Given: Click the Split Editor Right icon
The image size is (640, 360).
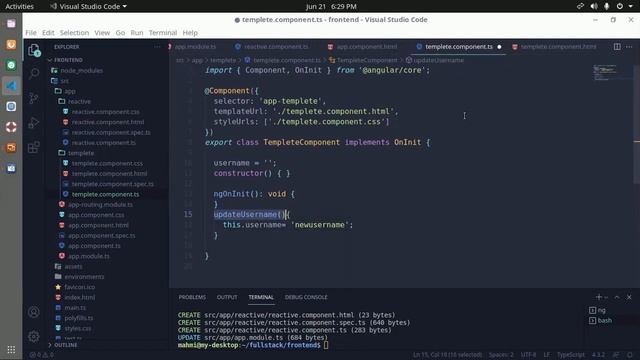Looking at the screenshot, I should click(617, 47).
